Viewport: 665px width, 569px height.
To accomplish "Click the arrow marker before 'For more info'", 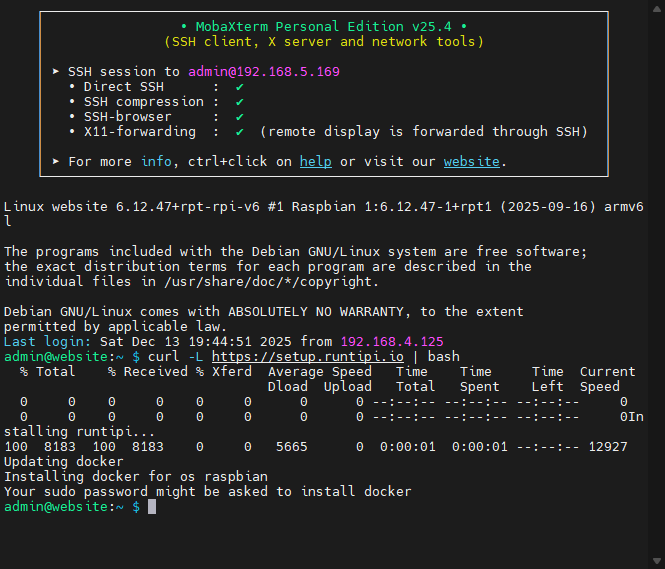I will pyautogui.click(x=56, y=162).
